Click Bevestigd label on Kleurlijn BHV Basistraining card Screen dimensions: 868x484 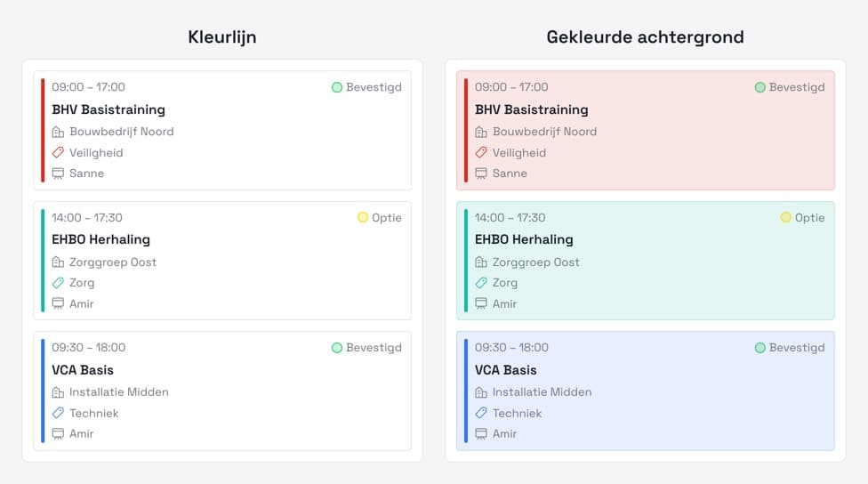click(x=374, y=87)
